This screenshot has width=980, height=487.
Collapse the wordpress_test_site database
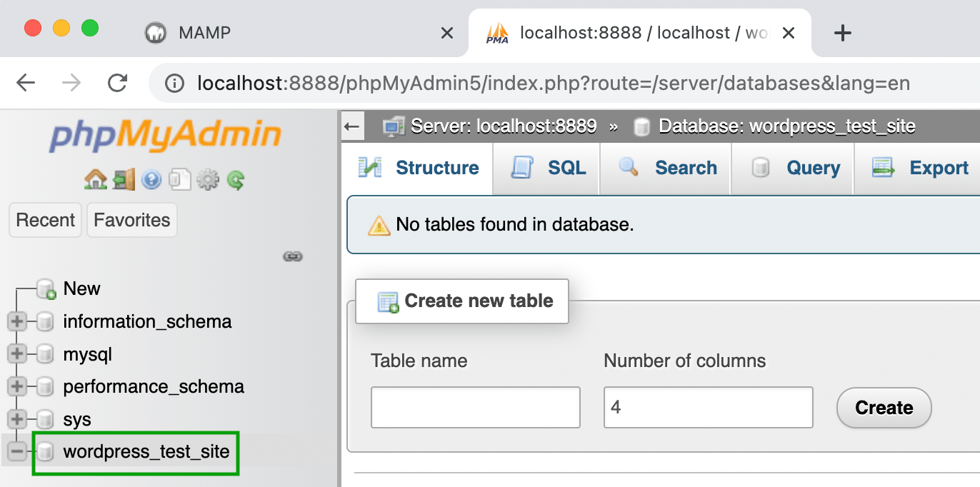pos(16,453)
